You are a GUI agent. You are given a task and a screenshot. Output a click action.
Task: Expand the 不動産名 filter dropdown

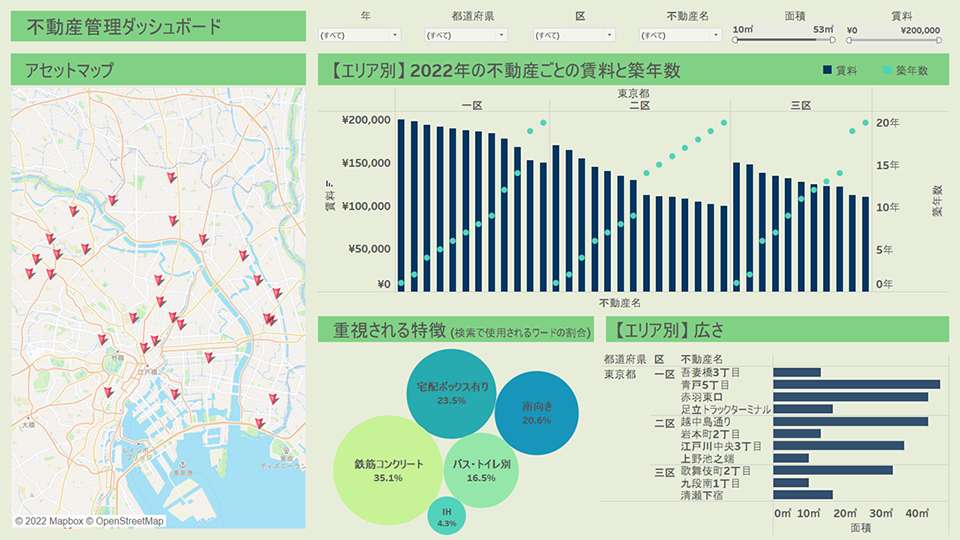681,35
